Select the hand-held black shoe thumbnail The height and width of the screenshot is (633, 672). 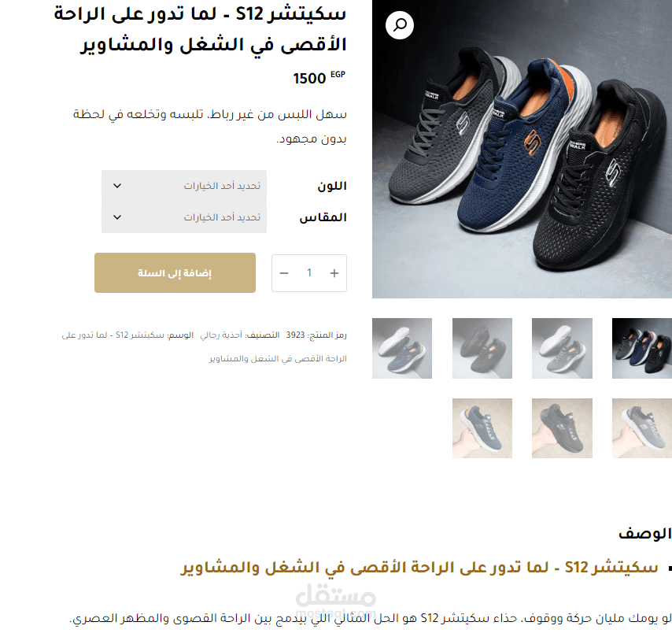[x=562, y=428]
